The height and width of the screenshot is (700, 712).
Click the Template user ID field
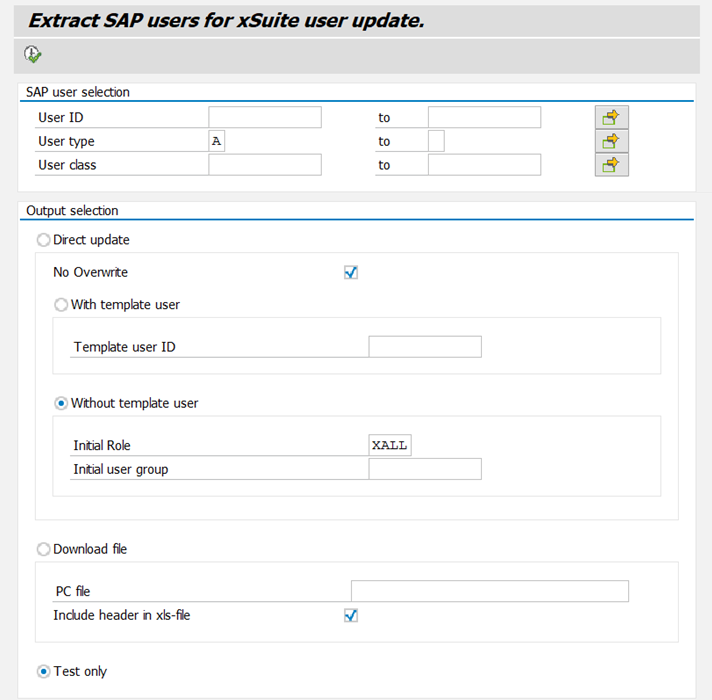point(425,347)
